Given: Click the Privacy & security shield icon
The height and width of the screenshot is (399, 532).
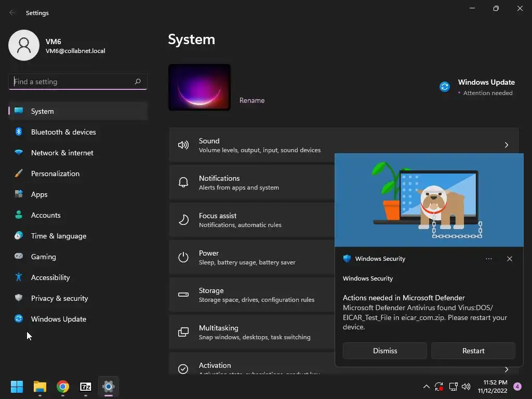Looking at the screenshot, I should [x=19, y=298].
